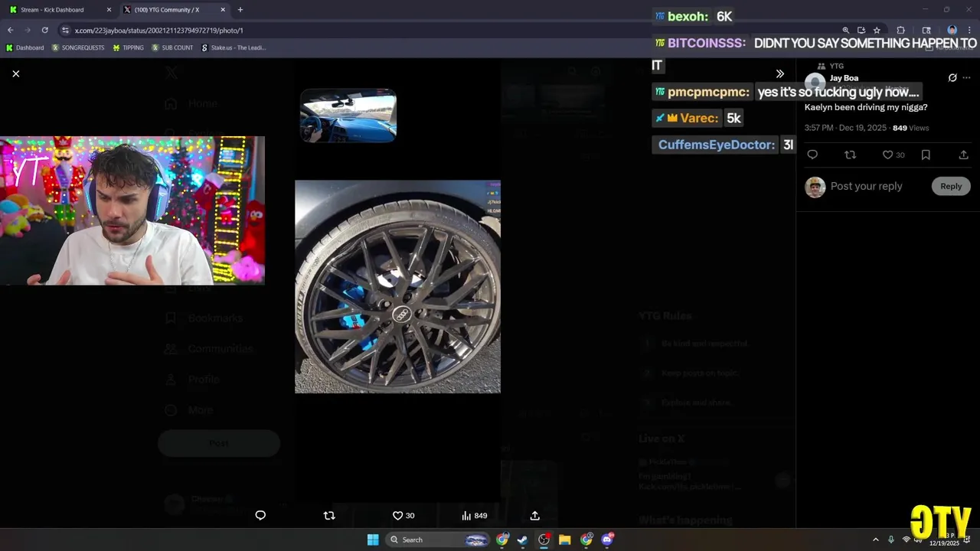Close the photo viewer with the X
This screenshot has height=551, width=980.
15,73
